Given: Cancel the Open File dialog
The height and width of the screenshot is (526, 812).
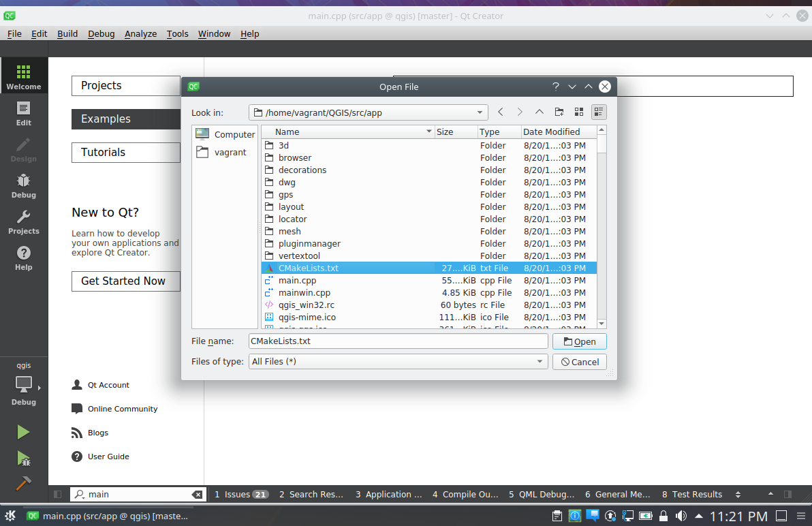Looking at the screenshot, I should [580, 362].
